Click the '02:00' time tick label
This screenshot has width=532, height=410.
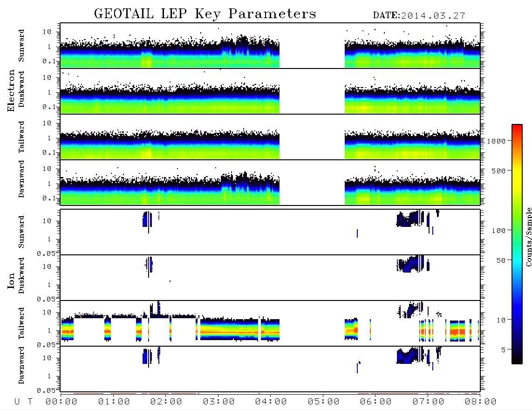[166, 402]
